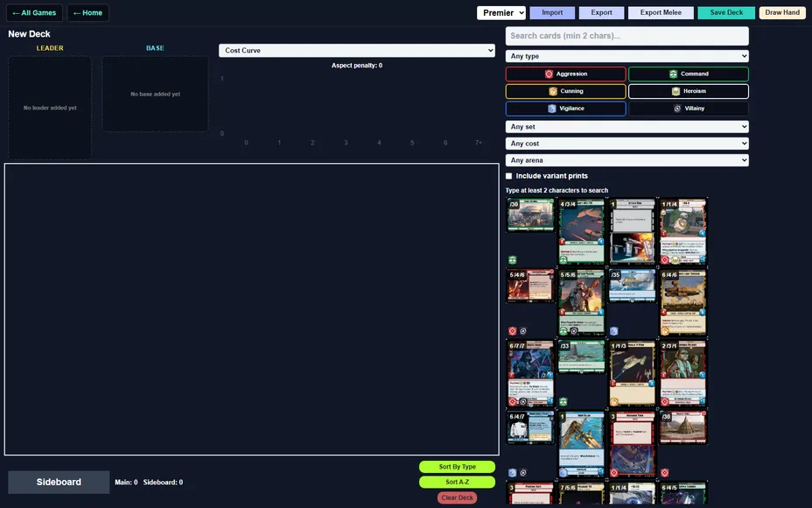Open the Premier format dropdown
This screenshot has width=812, height=508.
(500, 13)
